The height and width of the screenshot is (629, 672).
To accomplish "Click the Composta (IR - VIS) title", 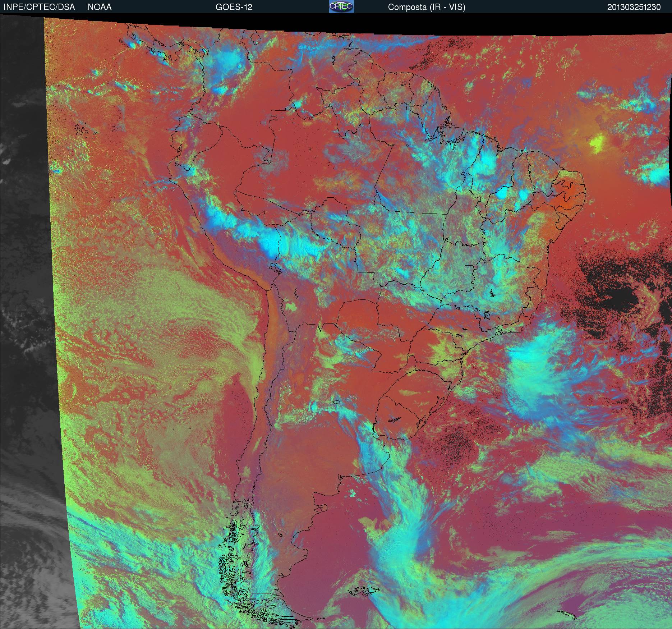I will (427, 7).
